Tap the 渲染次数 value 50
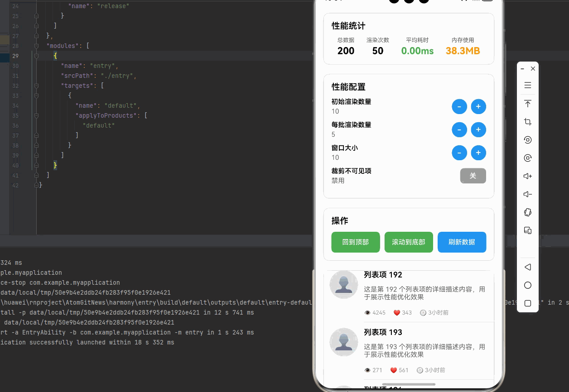 click(x=378, y=51)
